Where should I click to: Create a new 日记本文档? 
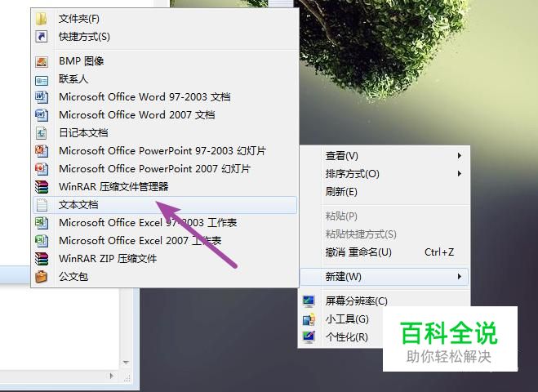[165, 133]
